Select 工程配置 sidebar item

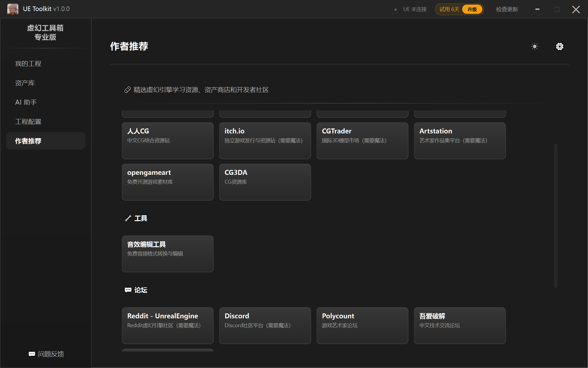tap(28, 122)
